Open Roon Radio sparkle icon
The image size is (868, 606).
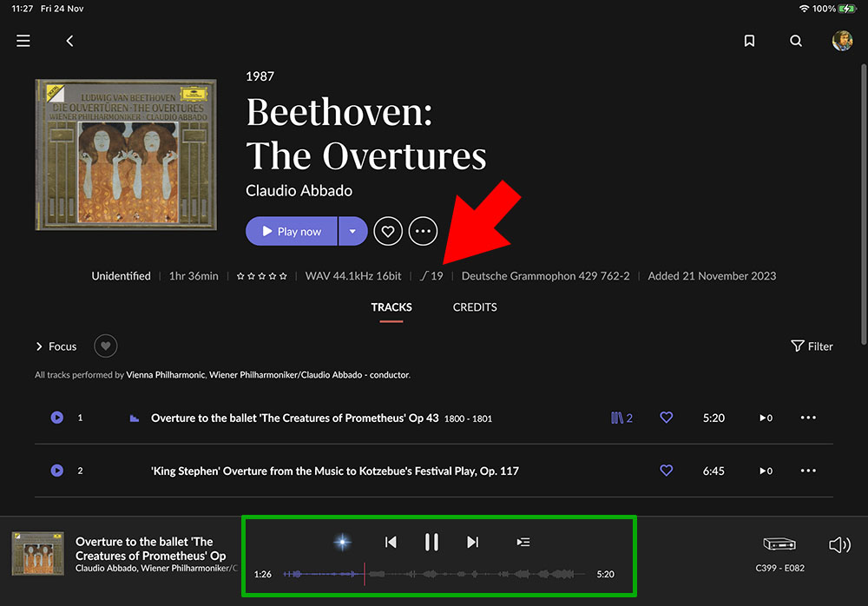click(x=343, y=543)
